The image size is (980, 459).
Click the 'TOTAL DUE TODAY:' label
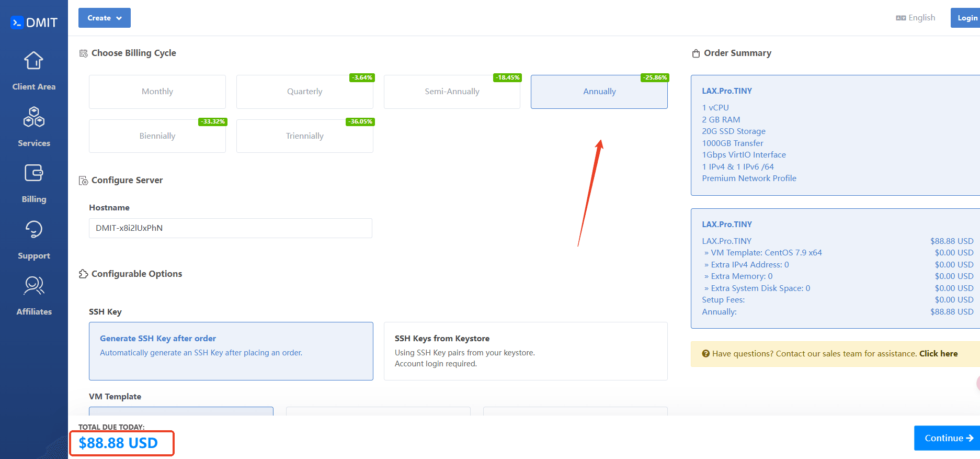tap(111, 427)
